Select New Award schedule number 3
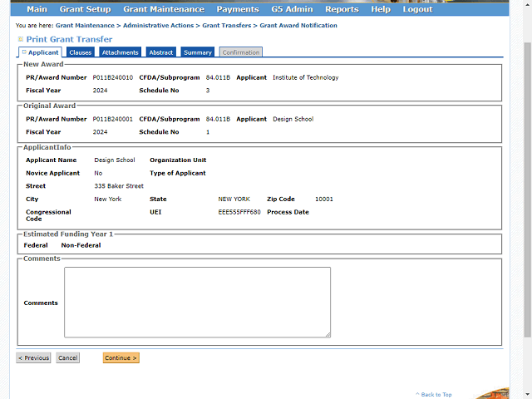This screenshot has width=532, height=399. point(208,91)
